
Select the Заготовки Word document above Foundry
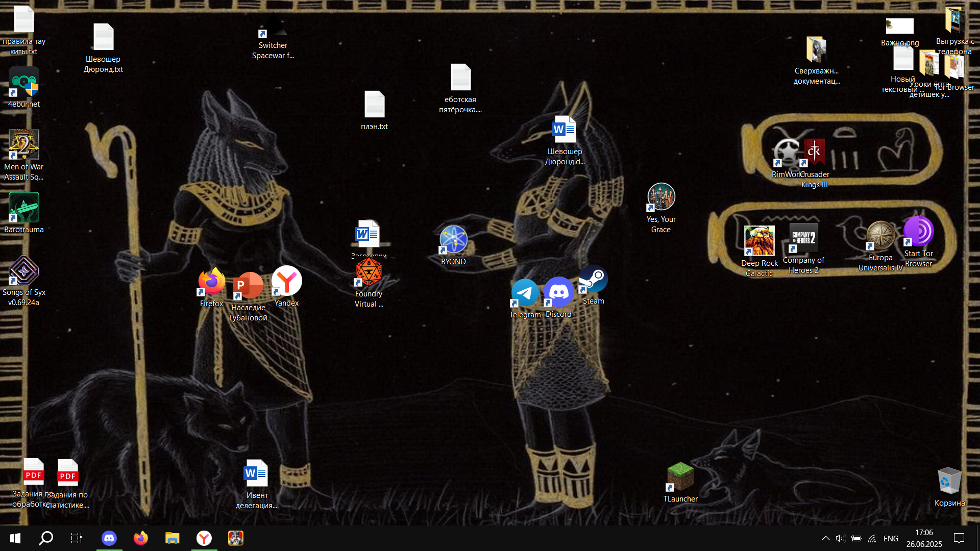[369, 234]
